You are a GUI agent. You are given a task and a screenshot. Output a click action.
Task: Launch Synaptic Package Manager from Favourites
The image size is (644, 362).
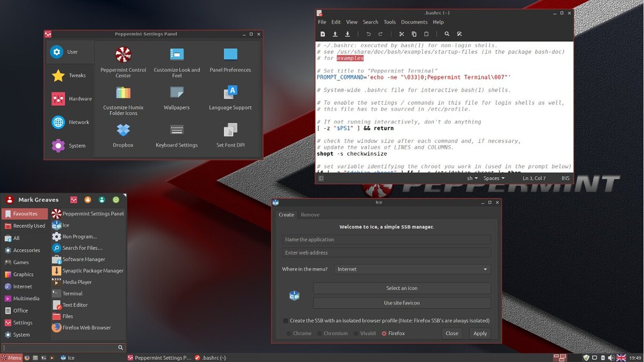[x=89, y=271]
